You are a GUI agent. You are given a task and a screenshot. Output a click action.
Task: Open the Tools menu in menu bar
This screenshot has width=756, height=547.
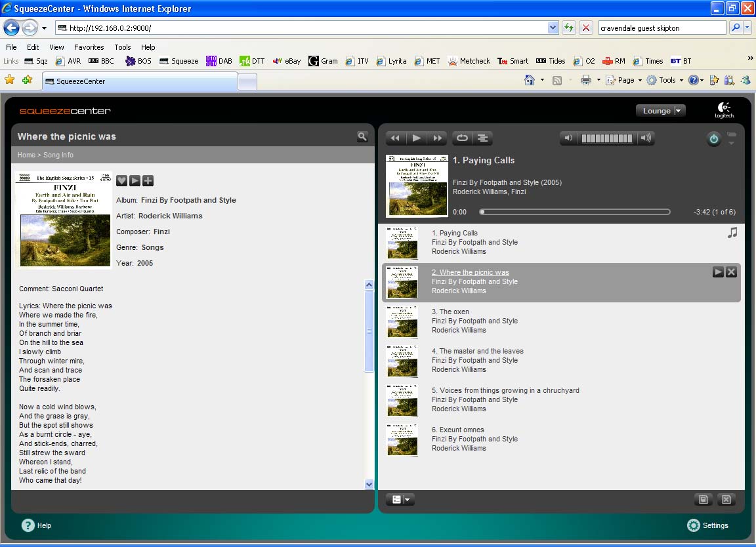click(123, 47)
